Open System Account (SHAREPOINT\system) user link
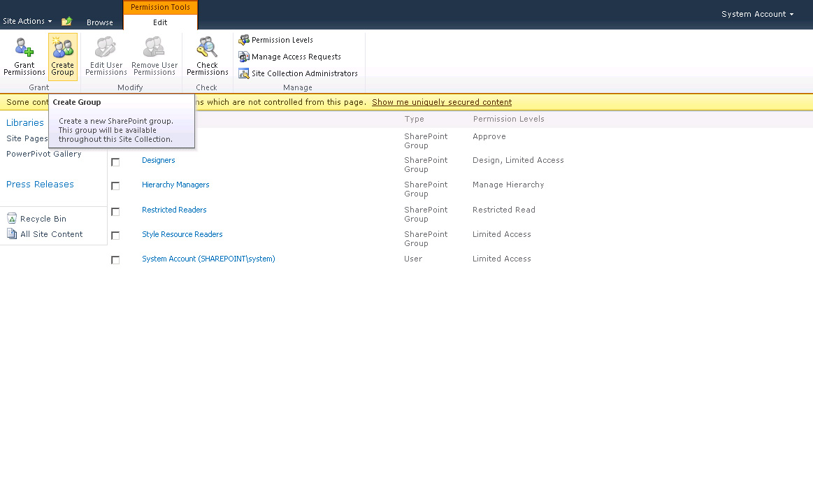Viewport: 813px width, 504px height. coord(208,259)
